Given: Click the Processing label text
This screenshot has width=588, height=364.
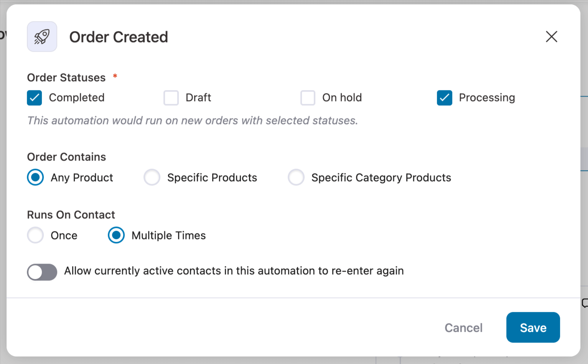Looking at the screenshot, I should tap(487, 98).
